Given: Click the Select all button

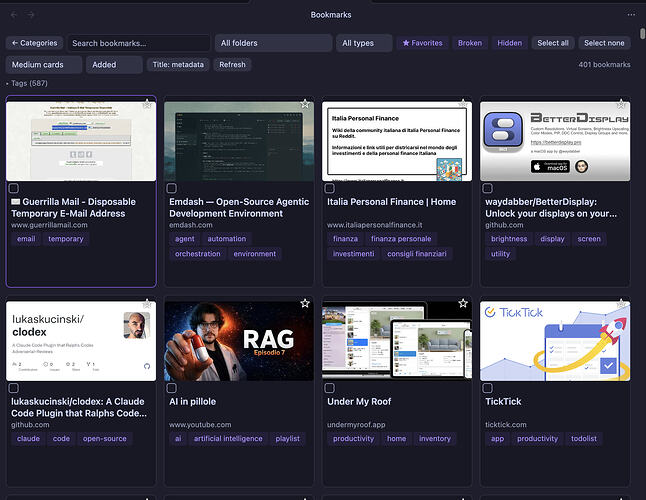Looking at the screenshot, I should (553, 43).
